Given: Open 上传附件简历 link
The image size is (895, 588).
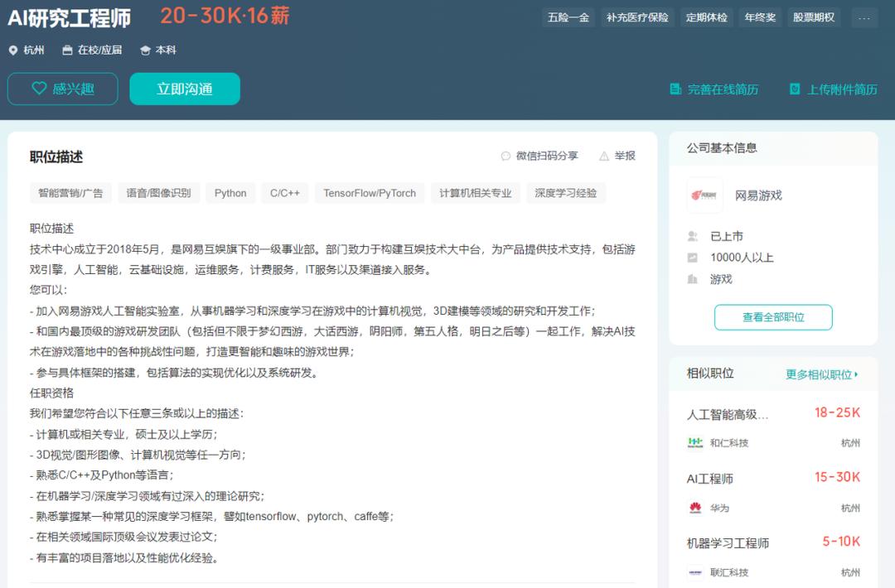Looking at the screenshot, I should [x=834, y=89].
